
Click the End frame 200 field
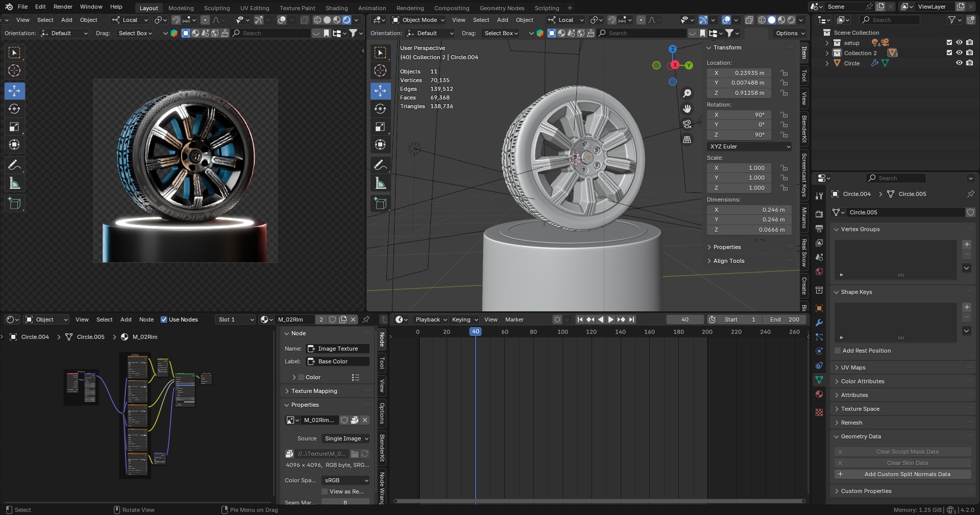point(785,320)
